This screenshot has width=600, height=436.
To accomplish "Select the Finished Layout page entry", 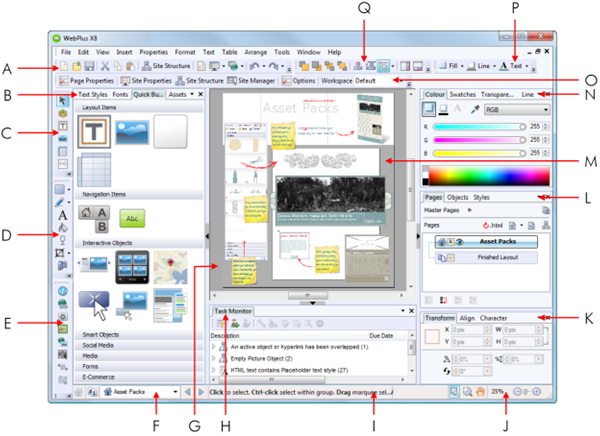I will pyautogui.click(x=496, y=257).
